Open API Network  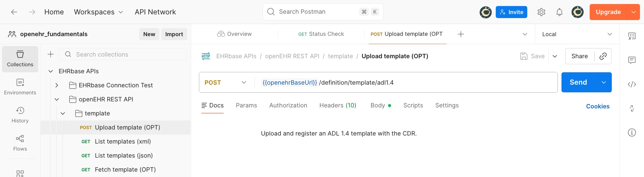coord(155,12)
